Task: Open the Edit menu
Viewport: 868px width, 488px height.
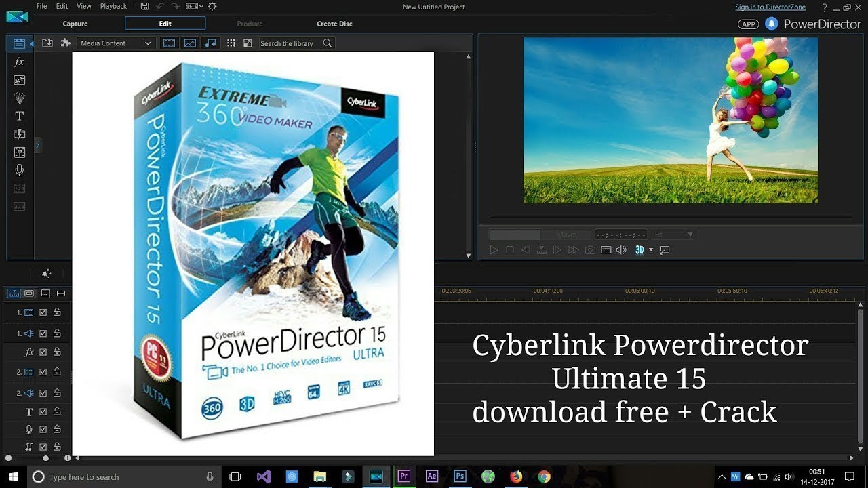Action: [62, 6]
